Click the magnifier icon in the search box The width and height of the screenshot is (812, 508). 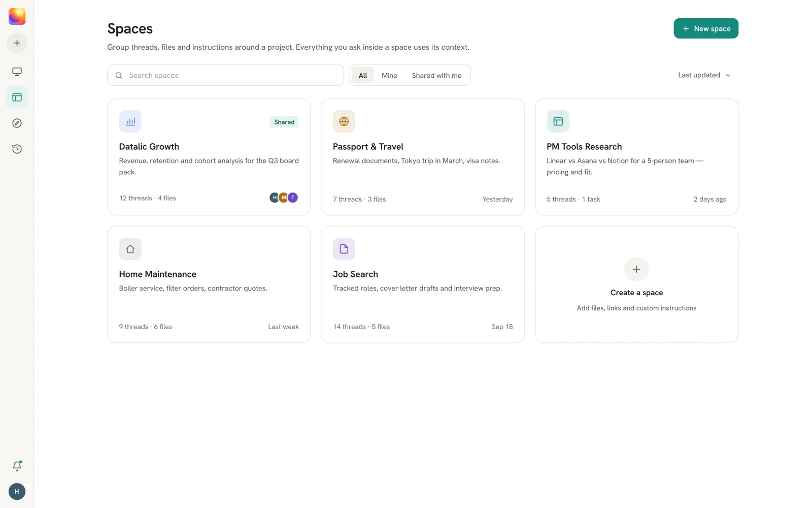(119, 76)
